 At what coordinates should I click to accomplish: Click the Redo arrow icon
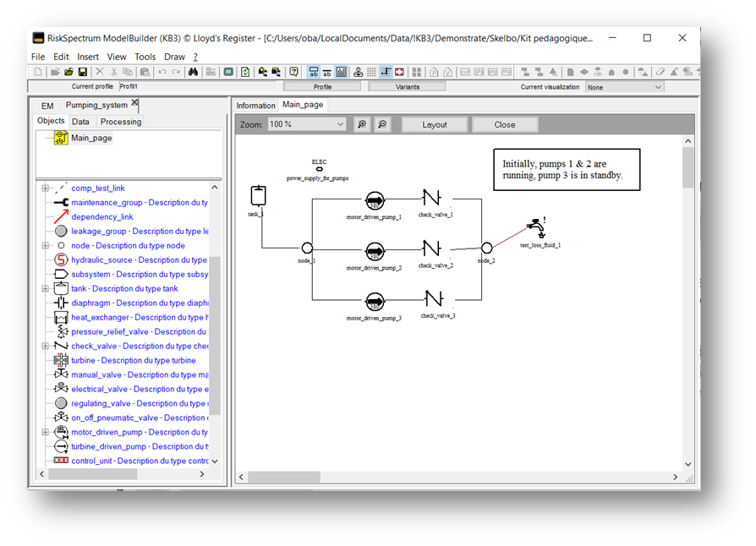(x=176, y=72)
